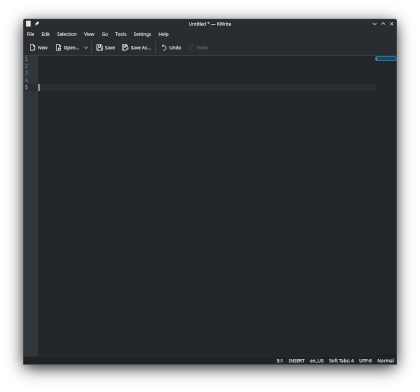Open the Selection menu
Image resolution: width=420 pixels, height=392 pixels.
click(x=67, y=34)
